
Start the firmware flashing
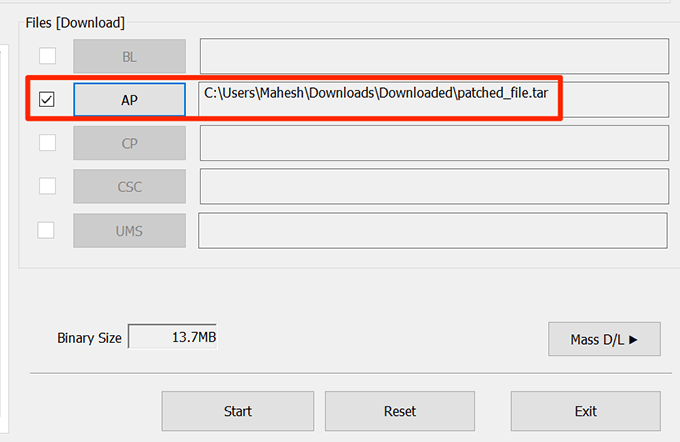pos(238,411)
